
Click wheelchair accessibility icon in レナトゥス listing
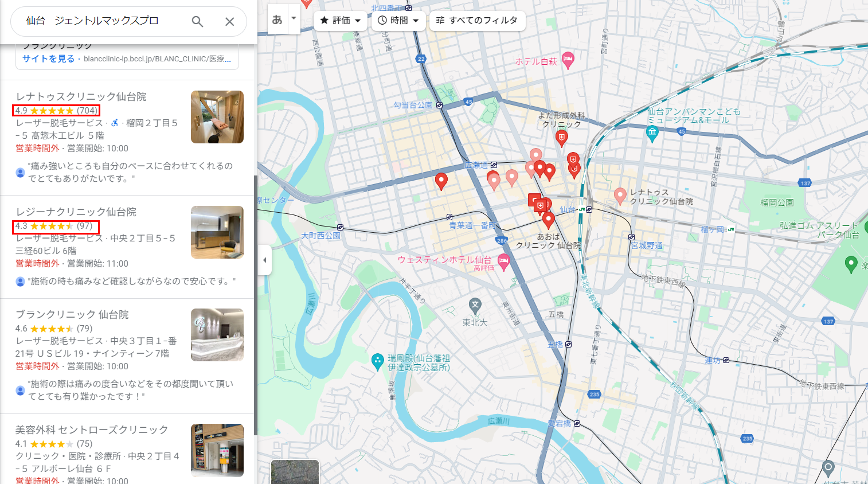pyautogui.click(x=115, y=123)
